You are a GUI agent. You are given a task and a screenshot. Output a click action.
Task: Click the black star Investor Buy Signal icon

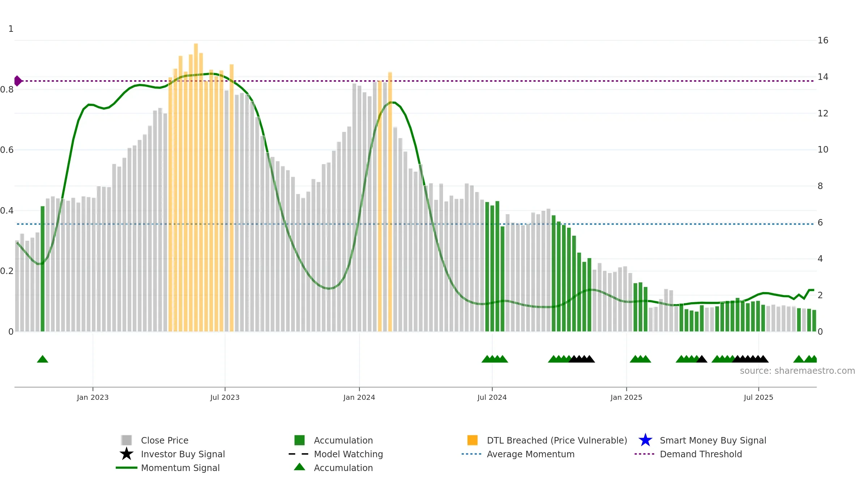[127, 454]
